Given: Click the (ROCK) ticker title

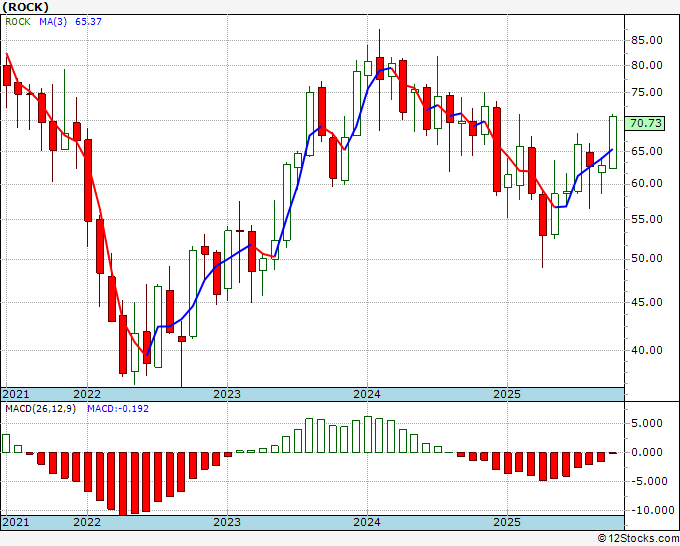Looking at the screenshot, I should (x=25, y=7).
